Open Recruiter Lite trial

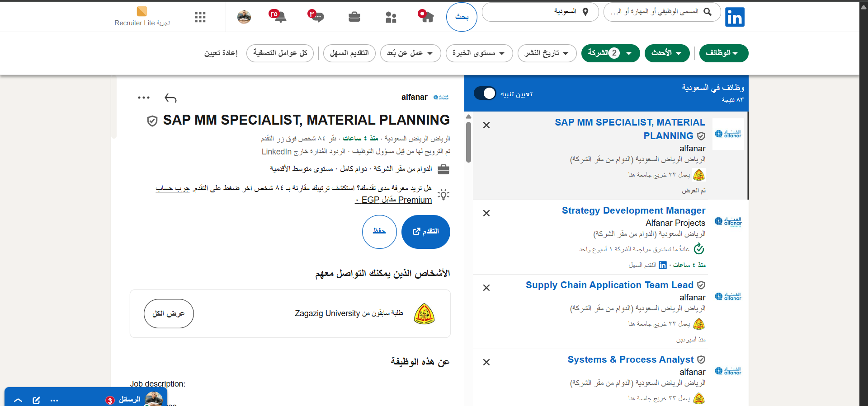tap(142, 17)
